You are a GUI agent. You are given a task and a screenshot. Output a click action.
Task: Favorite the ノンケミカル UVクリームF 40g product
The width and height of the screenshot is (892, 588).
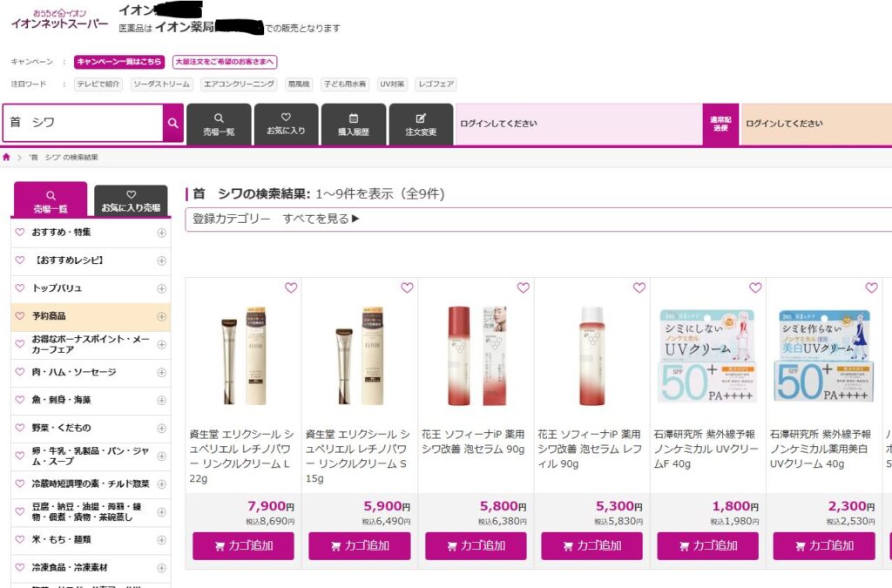755,287
